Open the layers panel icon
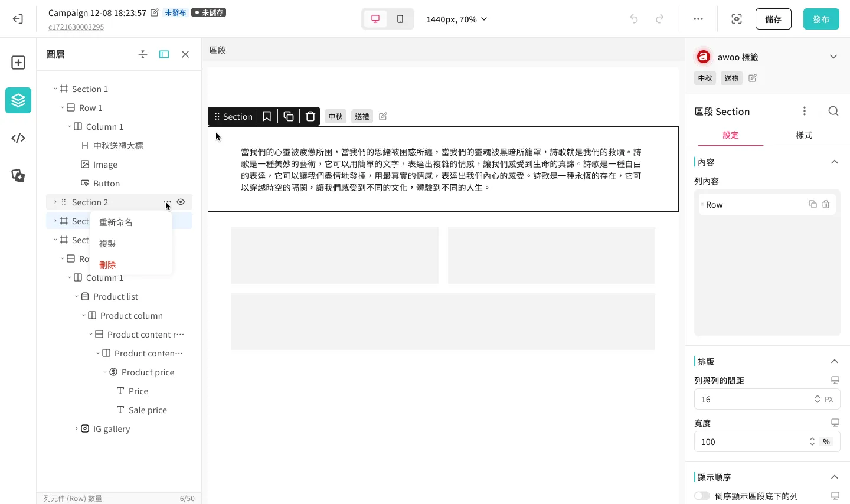Viewport: 850px width, 504px height. (18, 100)
